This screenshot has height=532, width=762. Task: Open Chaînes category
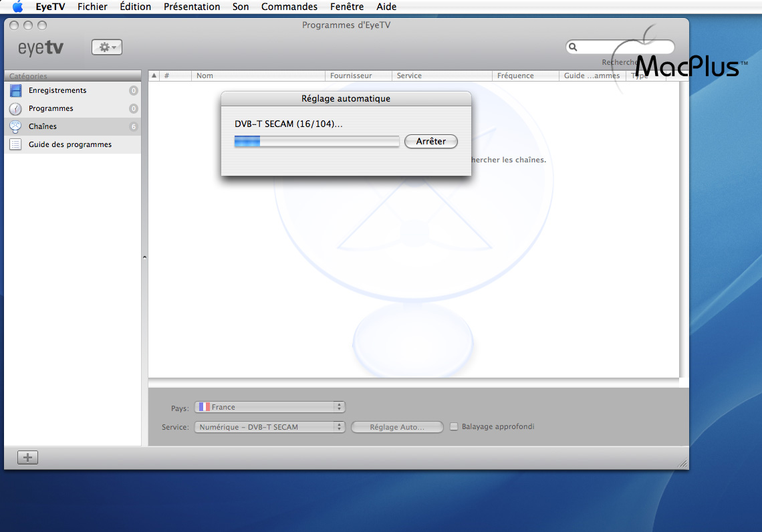click(73, 126)
